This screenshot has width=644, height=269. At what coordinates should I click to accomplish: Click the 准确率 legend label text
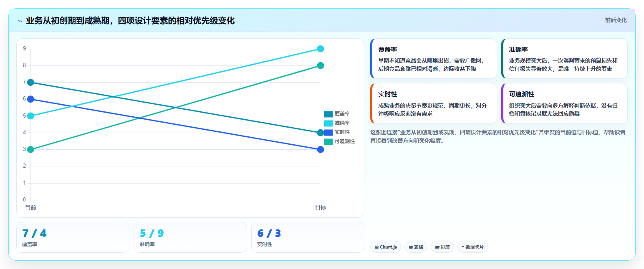[342, 123]
